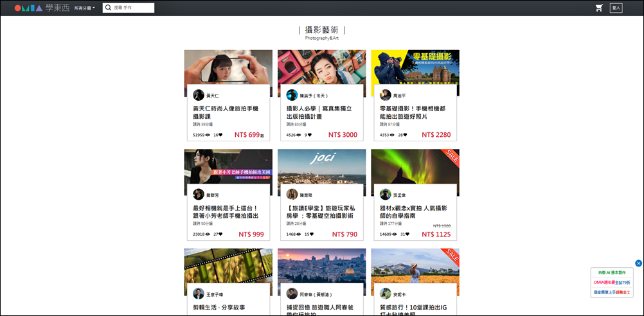Click the sunset city skyline thumbnail
This screenshot has width=644, height=316.
[321, 265]
